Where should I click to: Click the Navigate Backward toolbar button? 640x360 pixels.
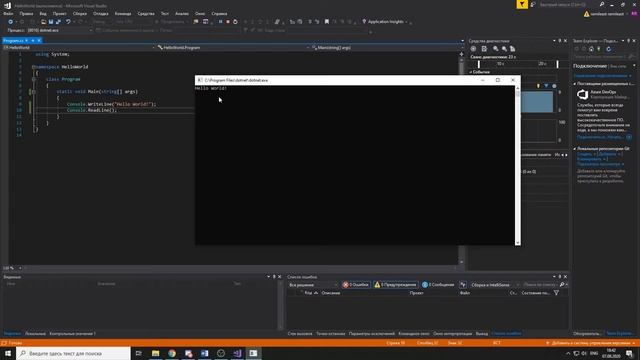[11, 22]
